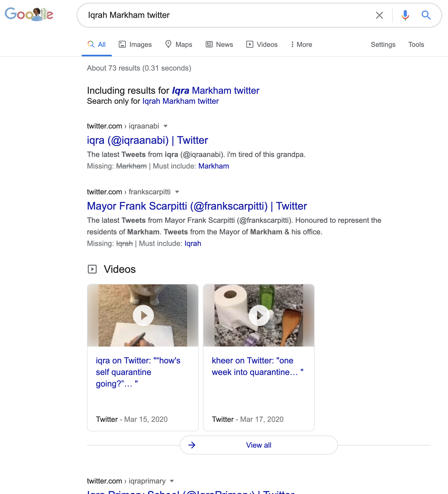Expand the More menu
448x494 pixels.
(x=301, y=45)
